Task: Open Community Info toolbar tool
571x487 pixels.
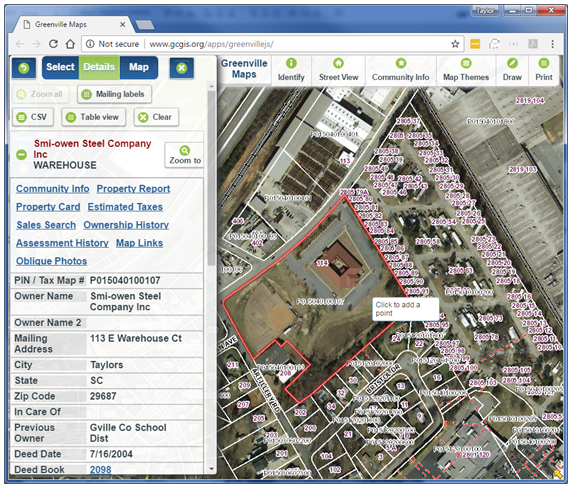Action: pyautogui.click(x=401, y=70)
